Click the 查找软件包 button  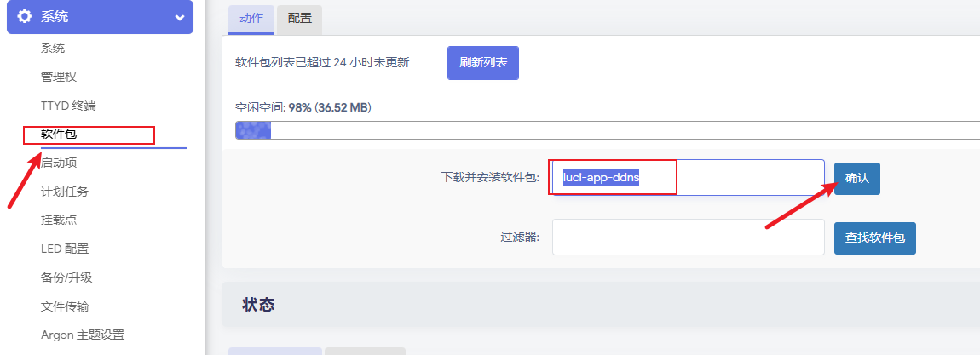[x=875, y=238]
